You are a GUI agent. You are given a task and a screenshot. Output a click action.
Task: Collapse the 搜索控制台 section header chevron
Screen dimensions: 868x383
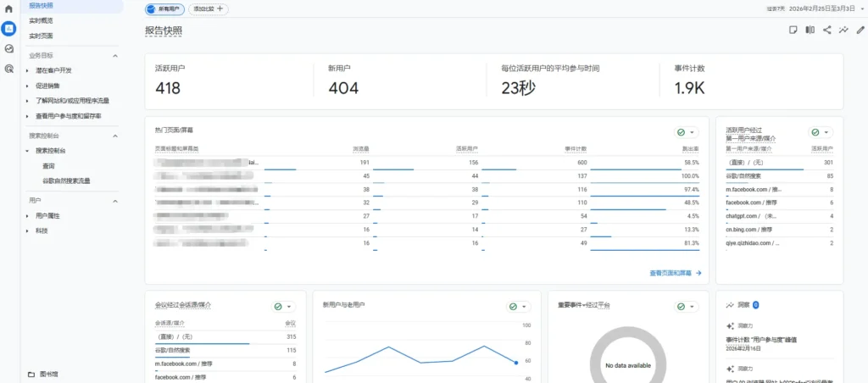click(x=115, y=136)
